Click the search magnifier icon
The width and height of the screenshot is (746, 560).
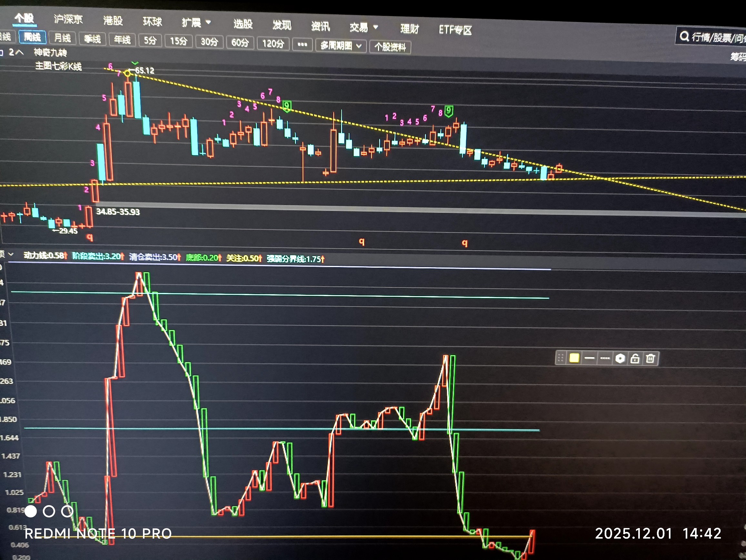(684, 36)
